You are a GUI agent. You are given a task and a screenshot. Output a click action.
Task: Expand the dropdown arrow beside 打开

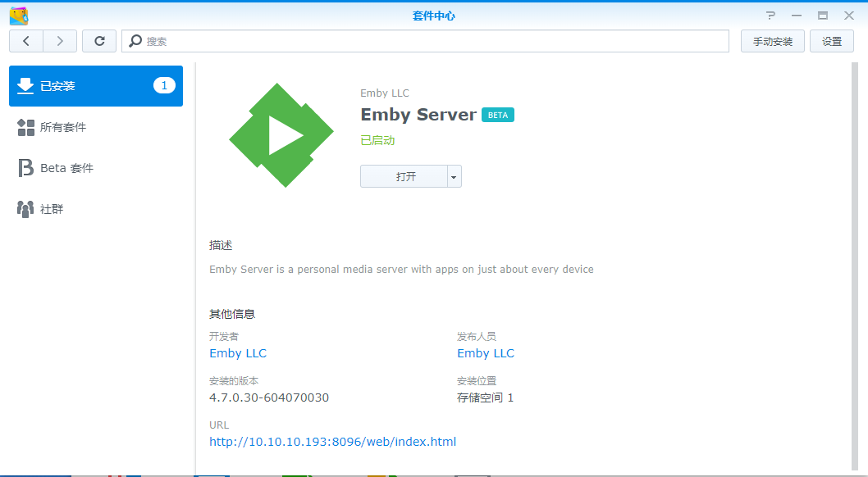(x=454, y=176)
